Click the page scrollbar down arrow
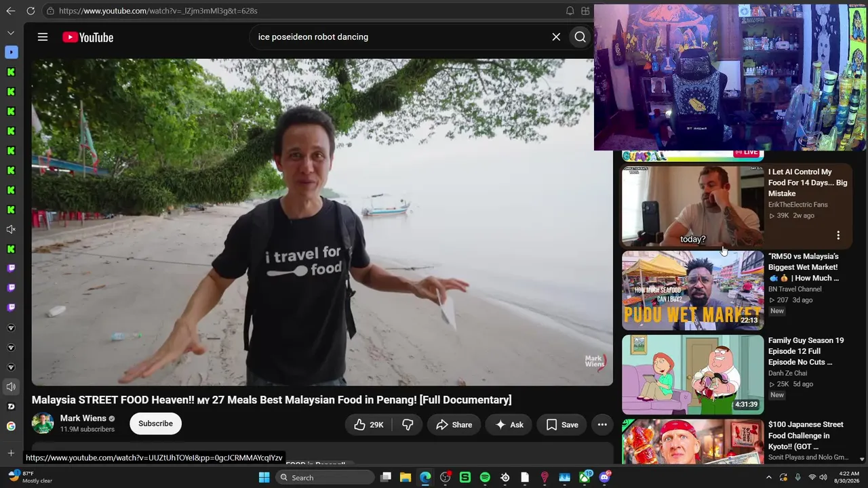Viewport: 868px width, 488px height. coord(862,459)
